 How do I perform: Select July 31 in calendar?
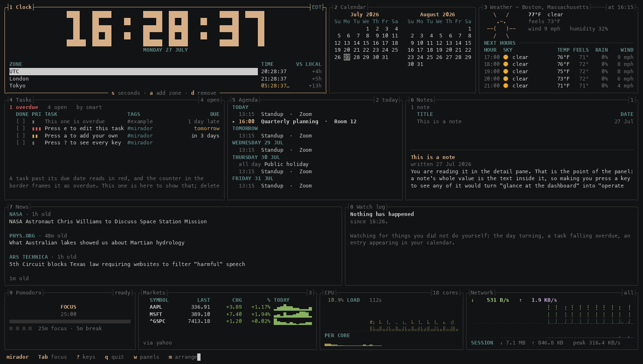385,57
